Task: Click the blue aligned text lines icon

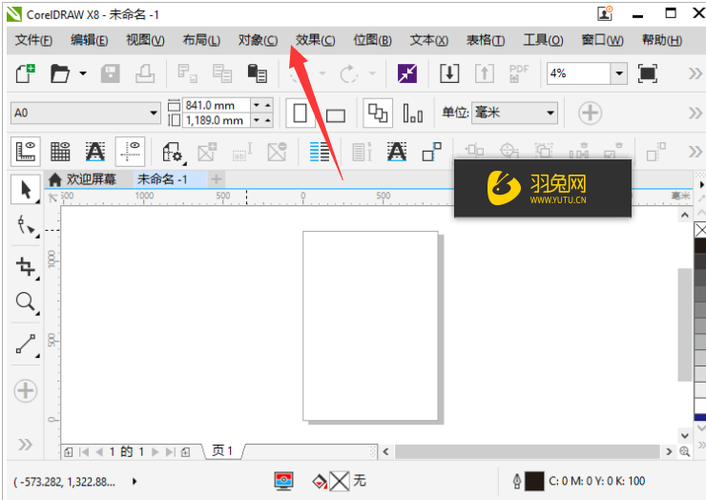Action: [320, 152]
